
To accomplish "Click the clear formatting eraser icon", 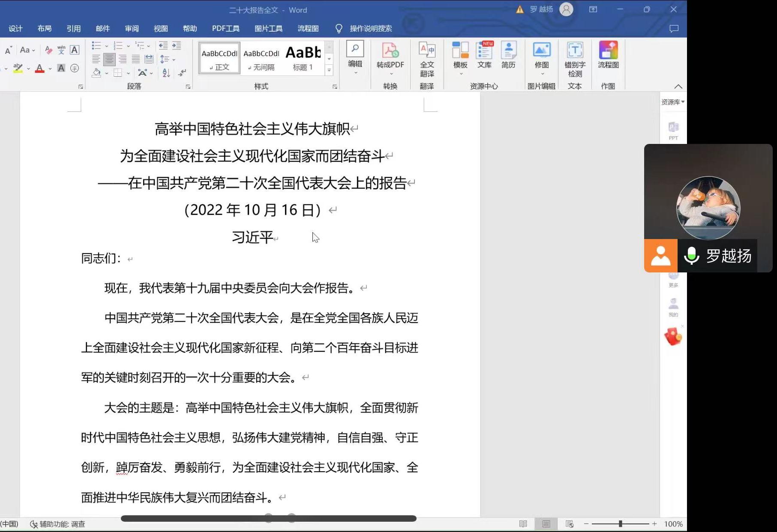I will pyautogui.click(x=48, y=50).
